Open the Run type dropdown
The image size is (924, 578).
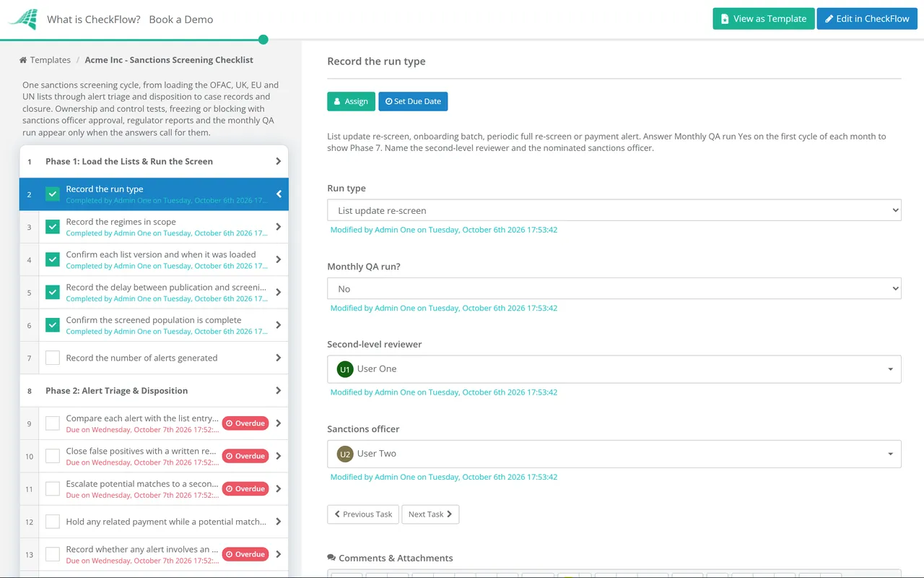click(x=614, y=210)
